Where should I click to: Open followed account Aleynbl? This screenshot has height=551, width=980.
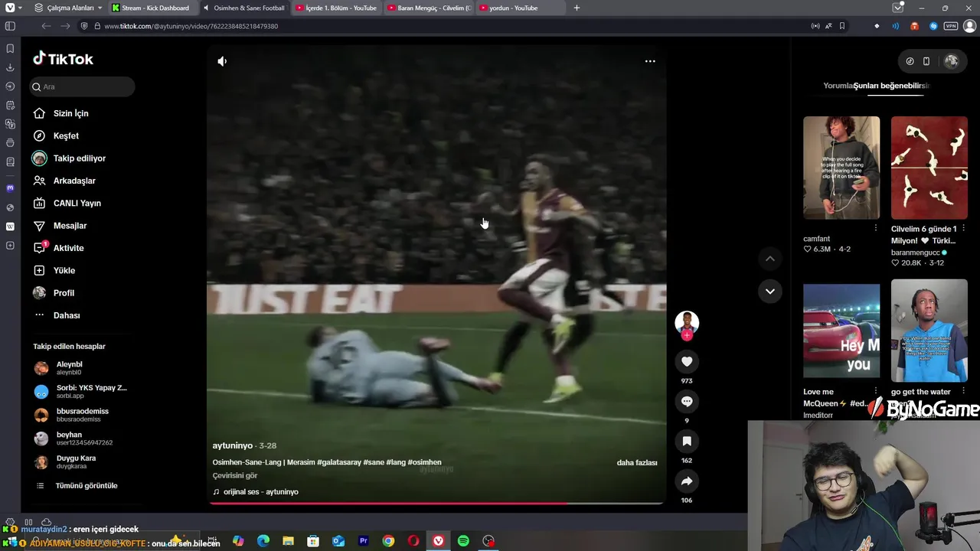point(59,368)
